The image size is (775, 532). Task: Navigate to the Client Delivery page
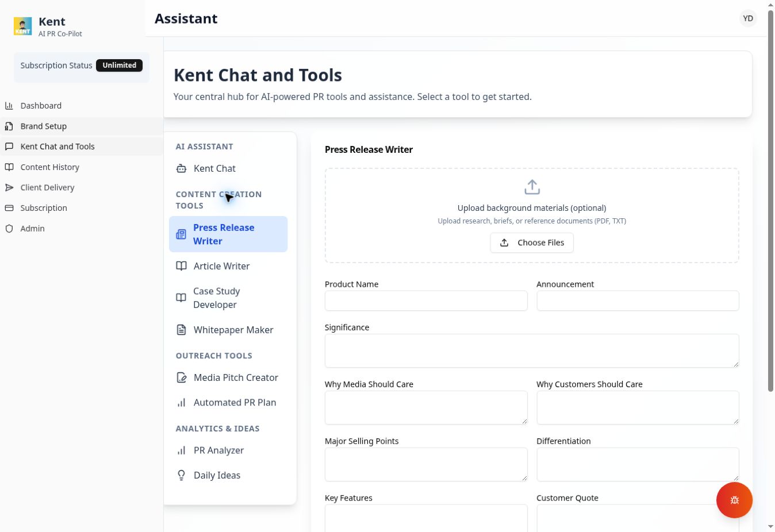click(x=82, y=188)
